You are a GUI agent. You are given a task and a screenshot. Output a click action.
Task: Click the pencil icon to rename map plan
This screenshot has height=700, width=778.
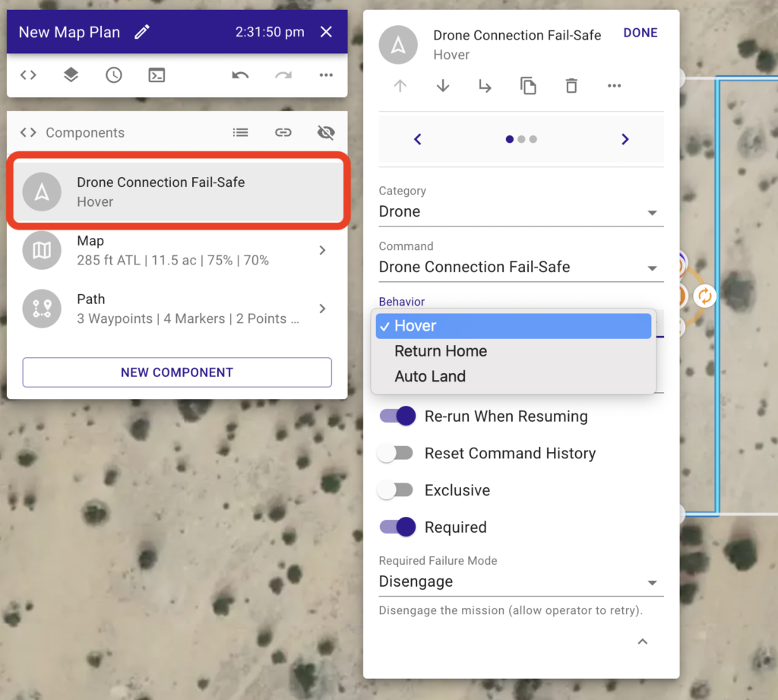tap(141, 32)
